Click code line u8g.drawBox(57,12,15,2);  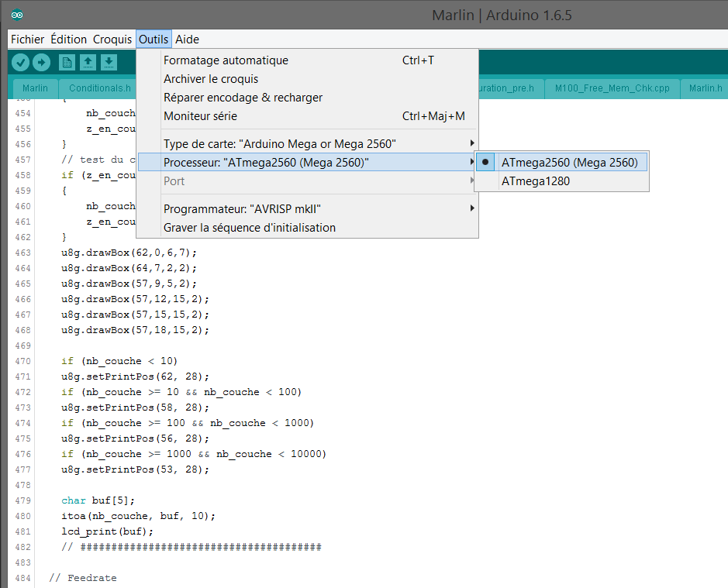click(135, 299)
